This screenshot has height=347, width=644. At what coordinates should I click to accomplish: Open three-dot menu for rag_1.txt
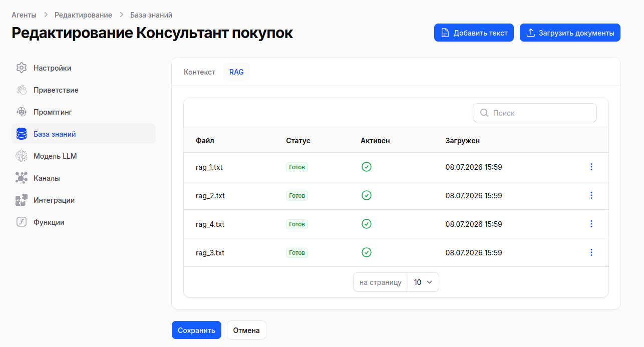click(x=591, y=167)
